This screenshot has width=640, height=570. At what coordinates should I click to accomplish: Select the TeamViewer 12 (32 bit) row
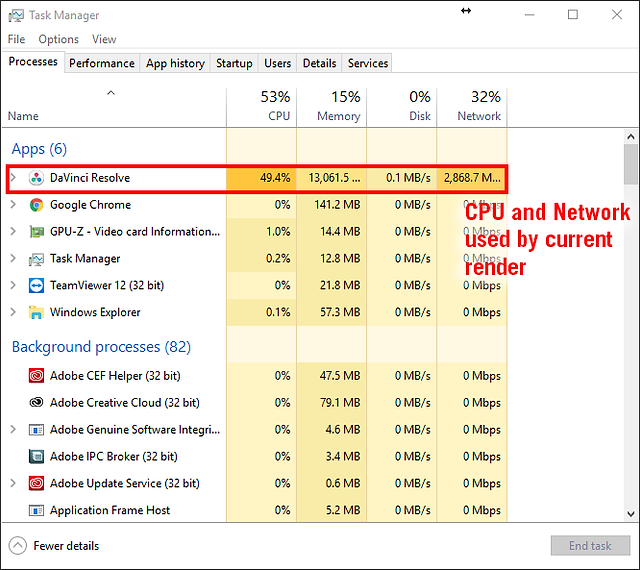256,285
